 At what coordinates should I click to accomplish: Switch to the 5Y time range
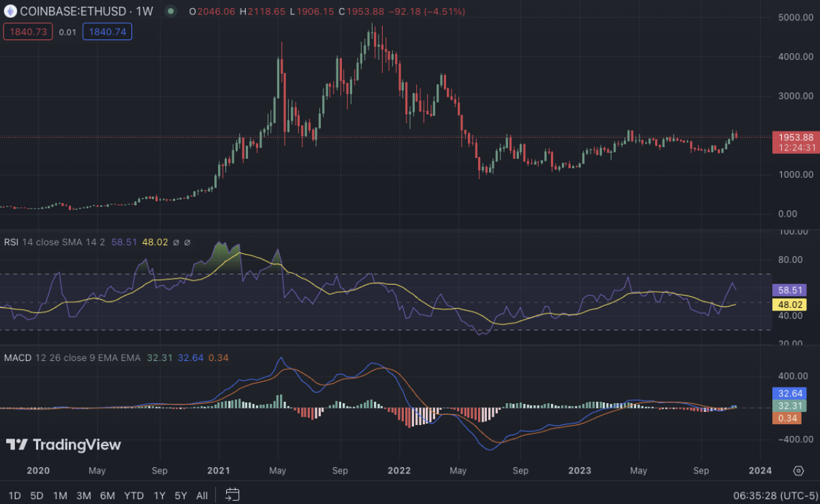[x=180, y=495]
